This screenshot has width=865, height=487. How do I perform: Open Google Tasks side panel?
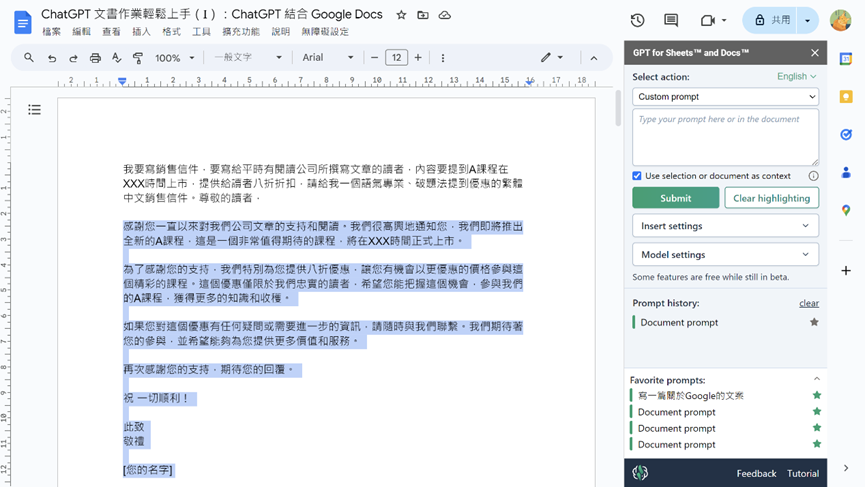(x=846, y=135)
